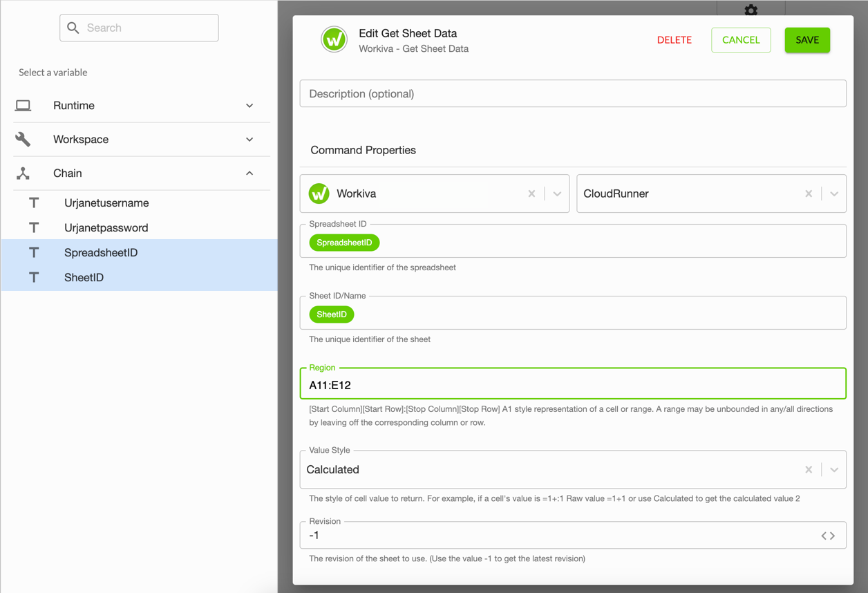Click the Workiva logo in the connector dropdown

coord(319,194)
